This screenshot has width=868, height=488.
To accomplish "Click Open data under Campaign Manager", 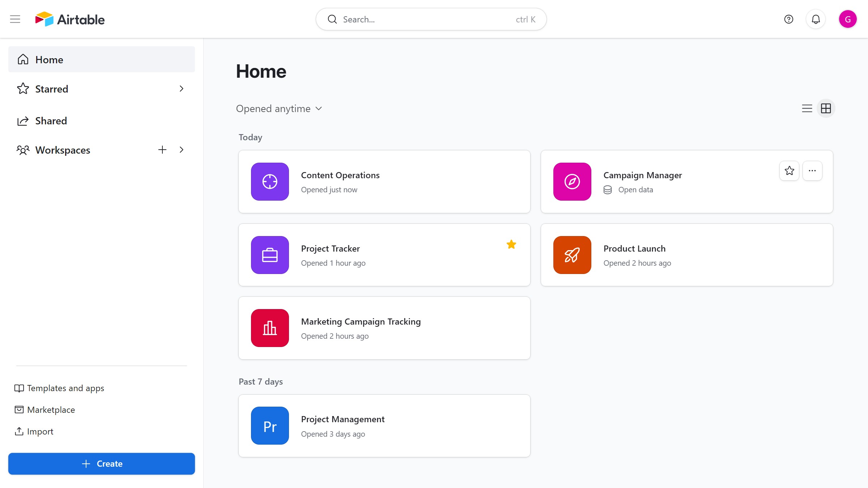I will [635, 189].
